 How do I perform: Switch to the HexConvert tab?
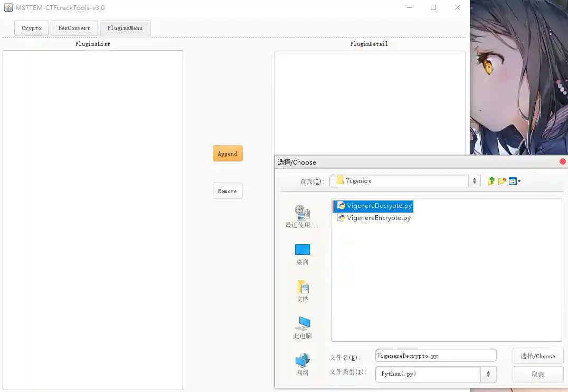point(74,28)
